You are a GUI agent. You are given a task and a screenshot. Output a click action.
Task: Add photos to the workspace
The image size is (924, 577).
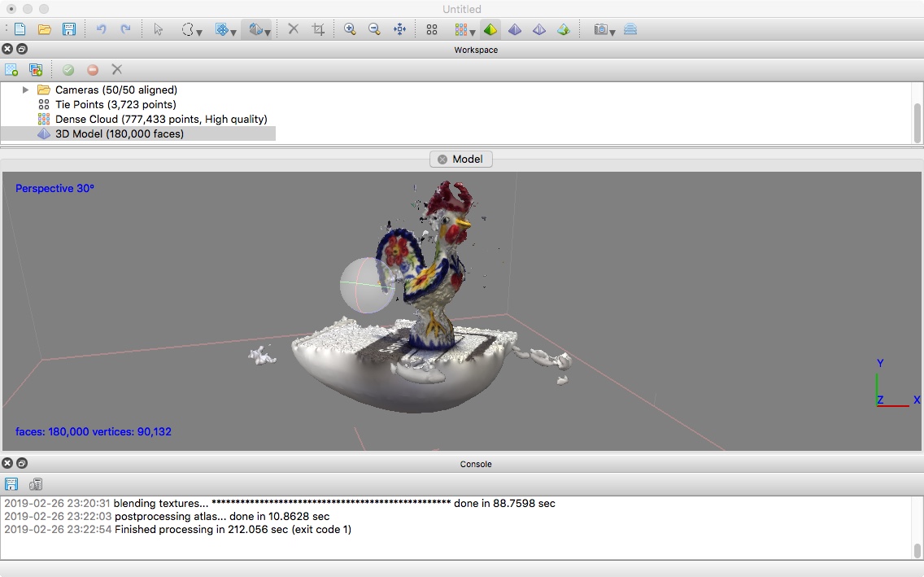(x=36, y=69)
